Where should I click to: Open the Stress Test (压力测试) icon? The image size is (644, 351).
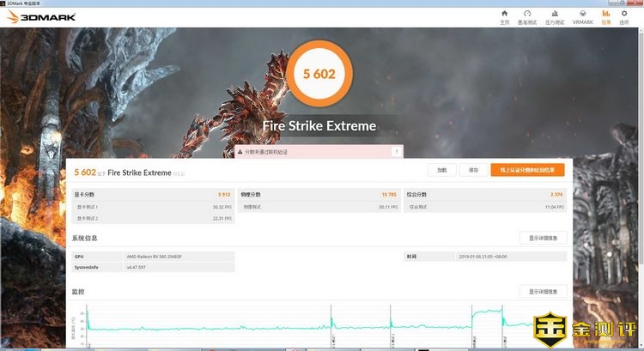pos(554,16)
